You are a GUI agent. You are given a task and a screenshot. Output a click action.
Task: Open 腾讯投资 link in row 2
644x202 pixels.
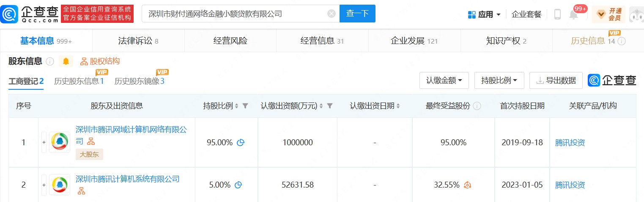coord(570,185)
